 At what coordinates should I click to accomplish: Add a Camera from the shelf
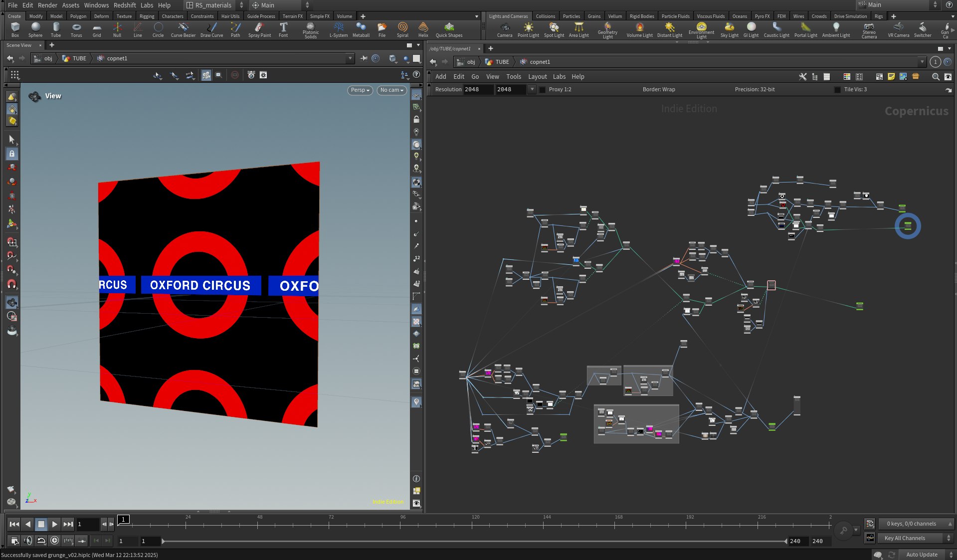click(505, 30)
